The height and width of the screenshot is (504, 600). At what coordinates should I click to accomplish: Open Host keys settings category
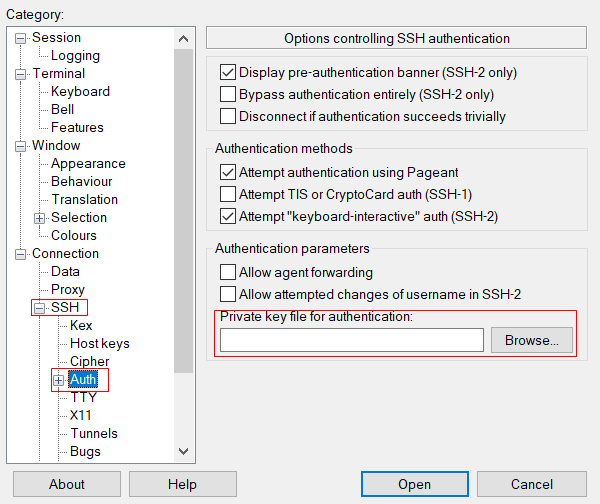pyautogui.click(x=100, y=344)
